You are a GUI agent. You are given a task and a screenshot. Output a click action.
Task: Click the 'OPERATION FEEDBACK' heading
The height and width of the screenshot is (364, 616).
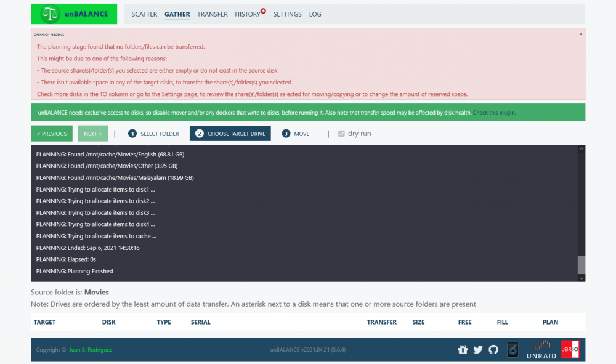pyautogui.click(x=49, y=34)
